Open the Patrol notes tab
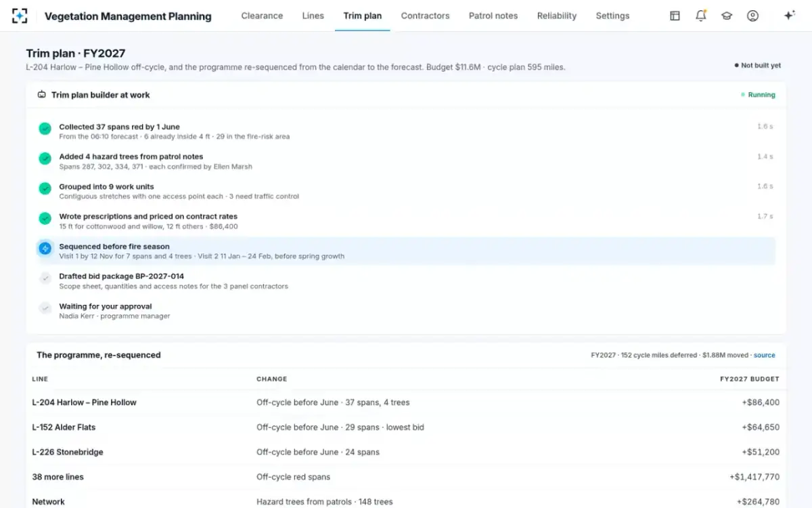The image size is (812, 508). pos(493,16)
